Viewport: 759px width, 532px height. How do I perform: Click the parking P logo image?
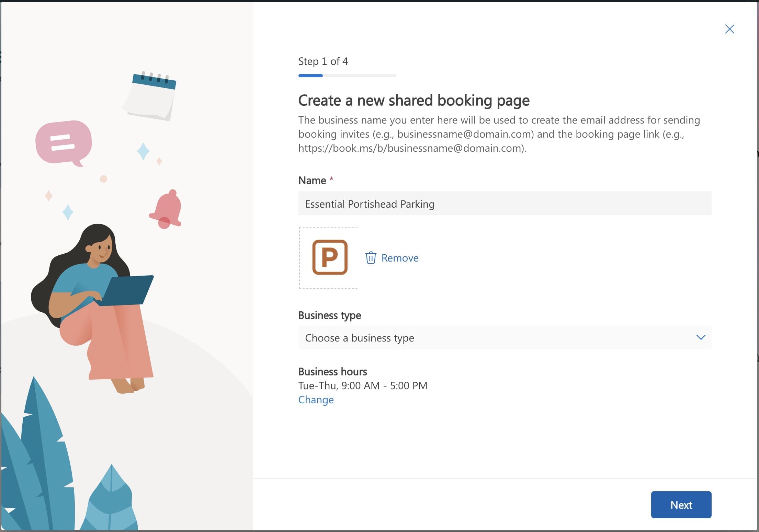click(330, 257)
